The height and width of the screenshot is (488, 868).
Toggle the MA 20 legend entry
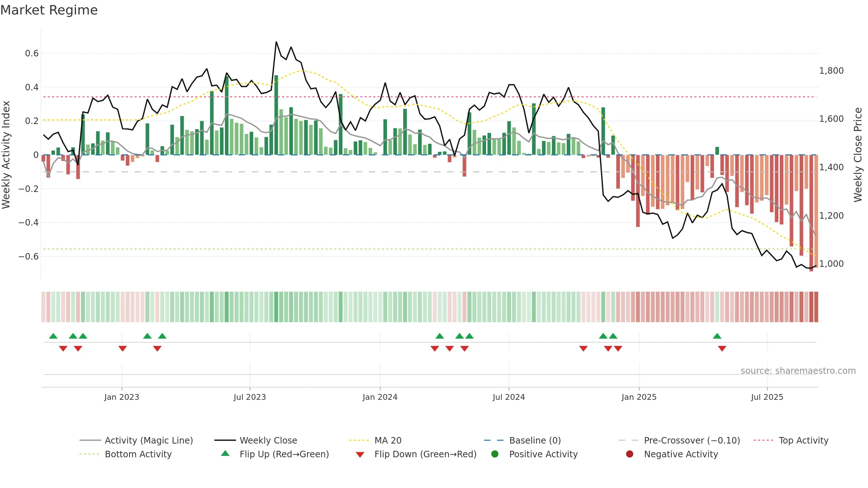coord(375,440)
